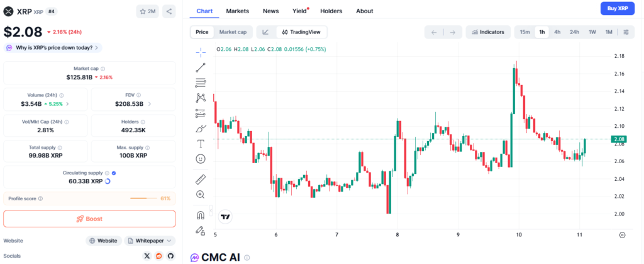The height and width of the screenshot is (264, 644).
Task: Switch to the News tab
Action: 271,11
